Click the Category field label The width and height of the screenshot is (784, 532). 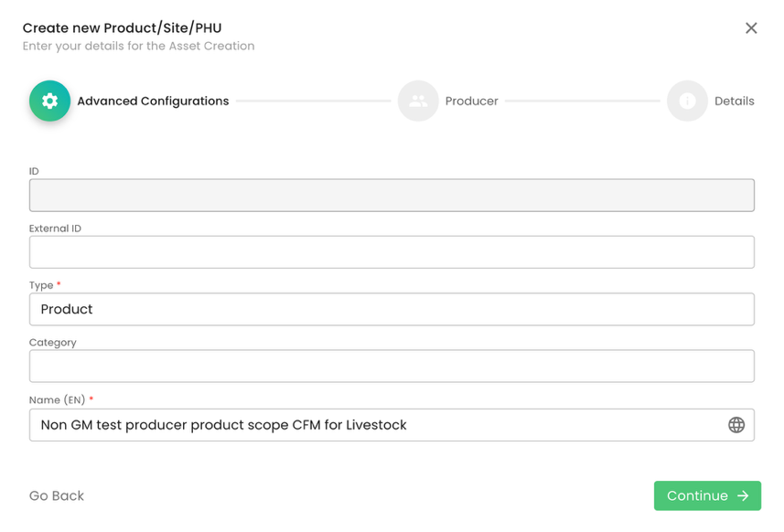tap(53, 343)
